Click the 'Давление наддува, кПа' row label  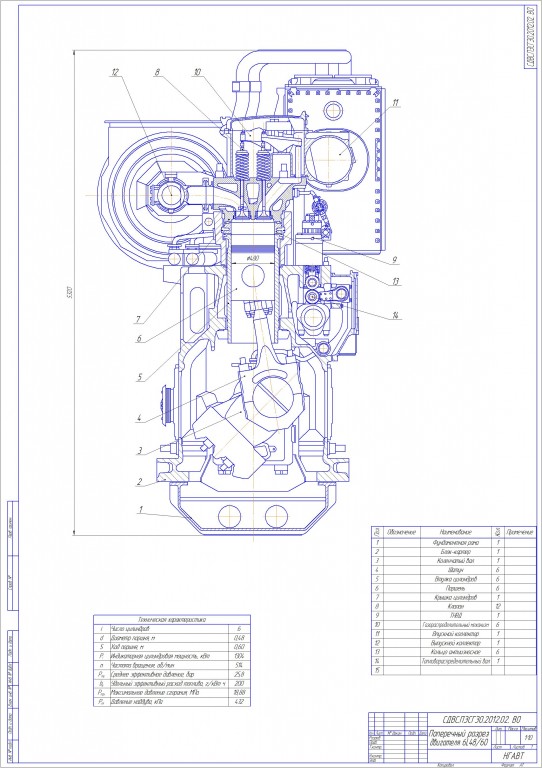tap(137, 701)
